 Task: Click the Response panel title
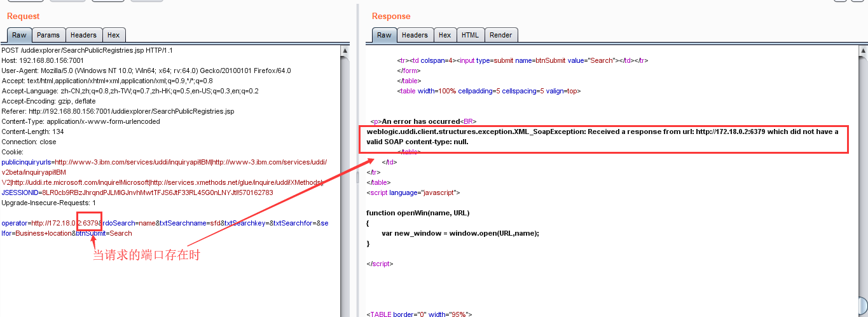point(391,16)
